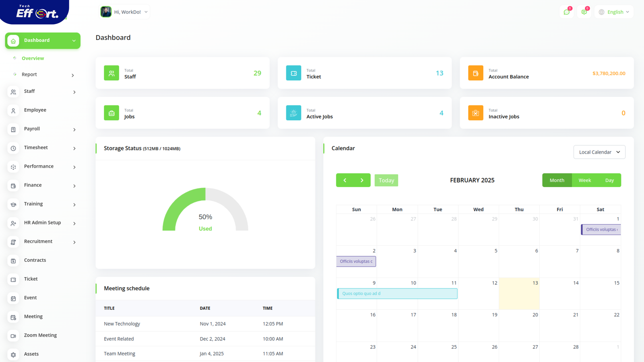This screenshot has width=644, height=362.
Task: Click the Employee sidebar icon
Action: pyautogui.click(x=13, y=111)
